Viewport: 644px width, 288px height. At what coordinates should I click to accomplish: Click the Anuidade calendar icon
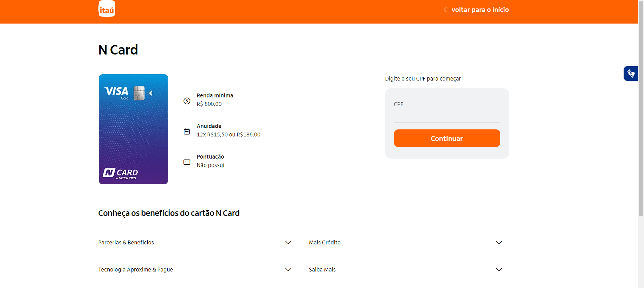[187, 132]
